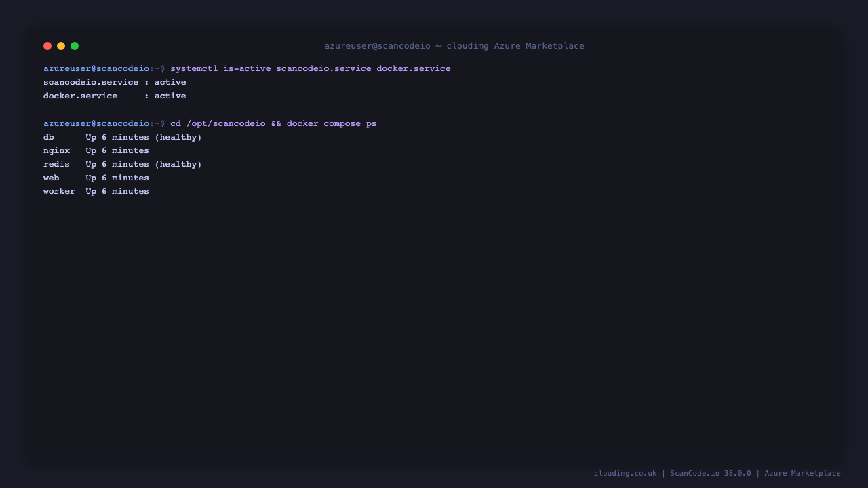The height and width of the screenshot is (488, 868).
Task: Click the 'docker.service : active' output line
Action: click(115, 96)
